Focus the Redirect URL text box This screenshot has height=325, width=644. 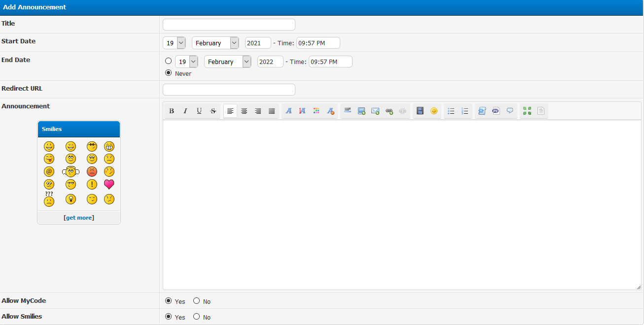tap(229, 90)
